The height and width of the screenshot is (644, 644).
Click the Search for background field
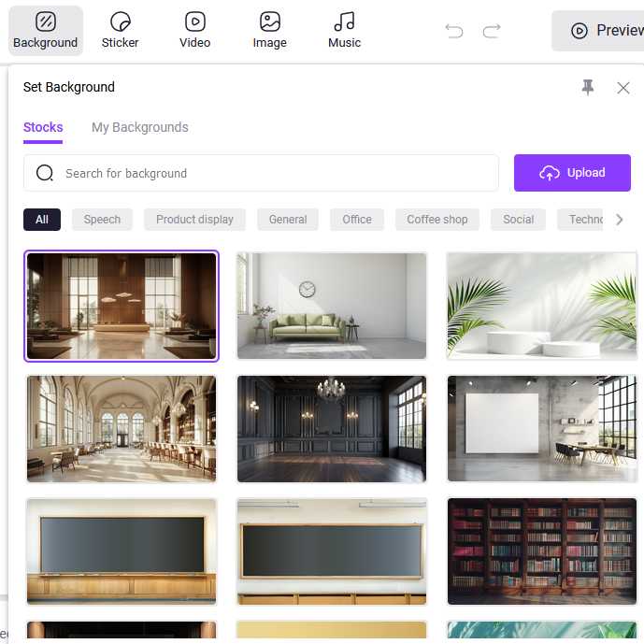coord(261,173)
